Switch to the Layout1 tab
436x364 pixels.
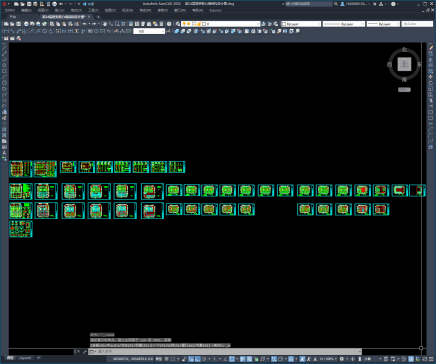click(25, 358)
